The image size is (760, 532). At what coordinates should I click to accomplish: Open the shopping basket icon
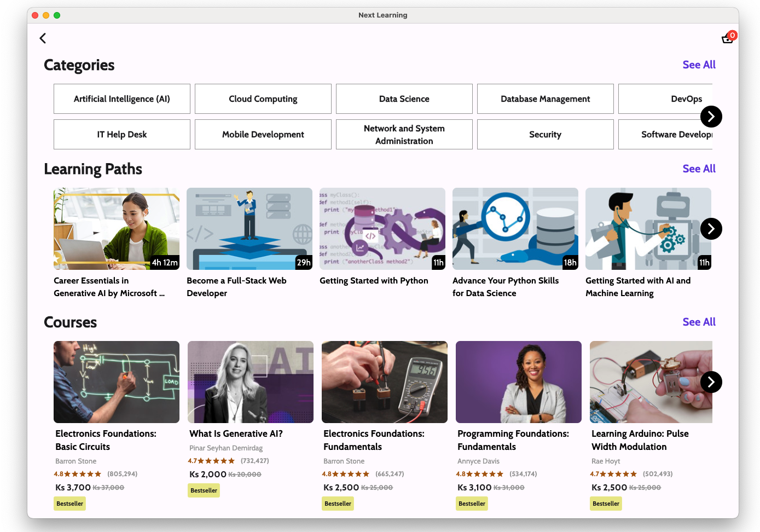727,38
